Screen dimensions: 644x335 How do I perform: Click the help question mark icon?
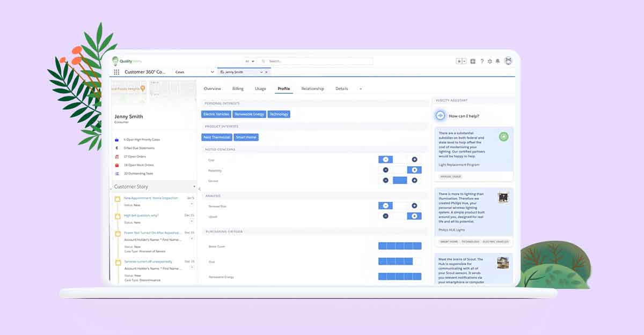[481, 61]
